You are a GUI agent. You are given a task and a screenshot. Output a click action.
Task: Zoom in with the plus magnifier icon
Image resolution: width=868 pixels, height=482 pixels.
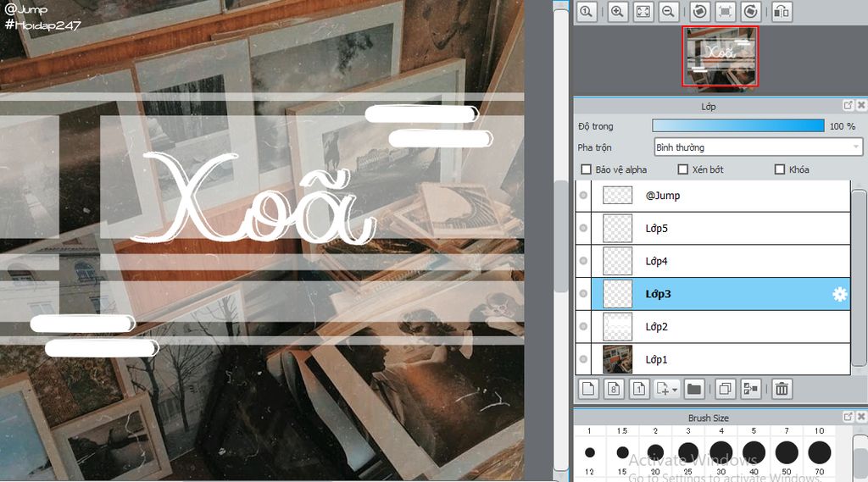[x=618, y=12]
